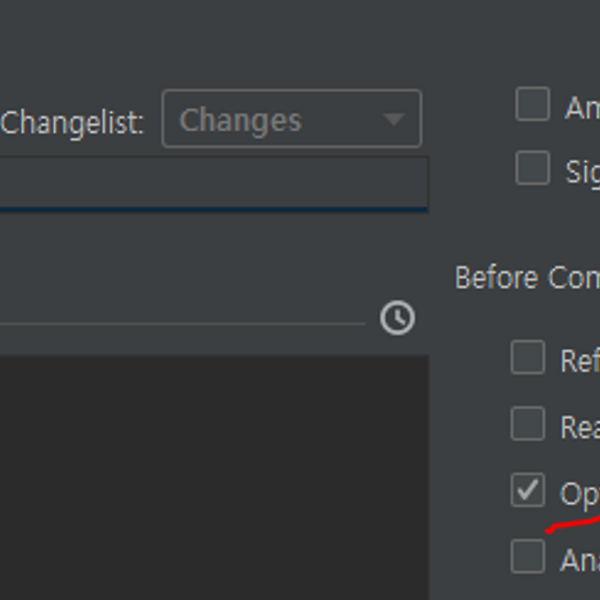Image resolution: width=600 pixels, height=600 pixels.
Task: Uncheck the checked 'Op...' optimize imports checkbox
Action: (x=527, y=490)
